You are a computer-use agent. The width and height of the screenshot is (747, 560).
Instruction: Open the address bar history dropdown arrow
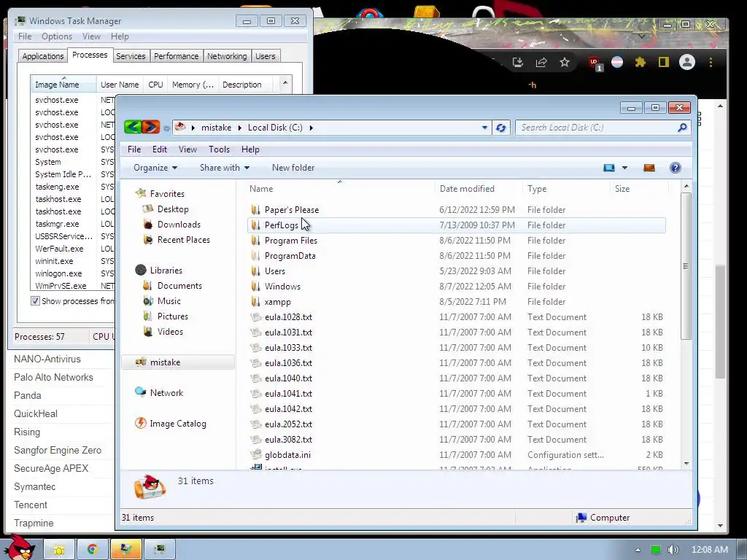tap(484, 128)
